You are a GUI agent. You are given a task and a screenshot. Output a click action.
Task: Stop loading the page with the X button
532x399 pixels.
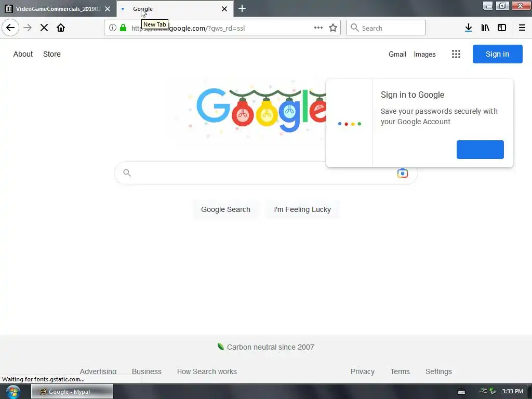[44, 28]
